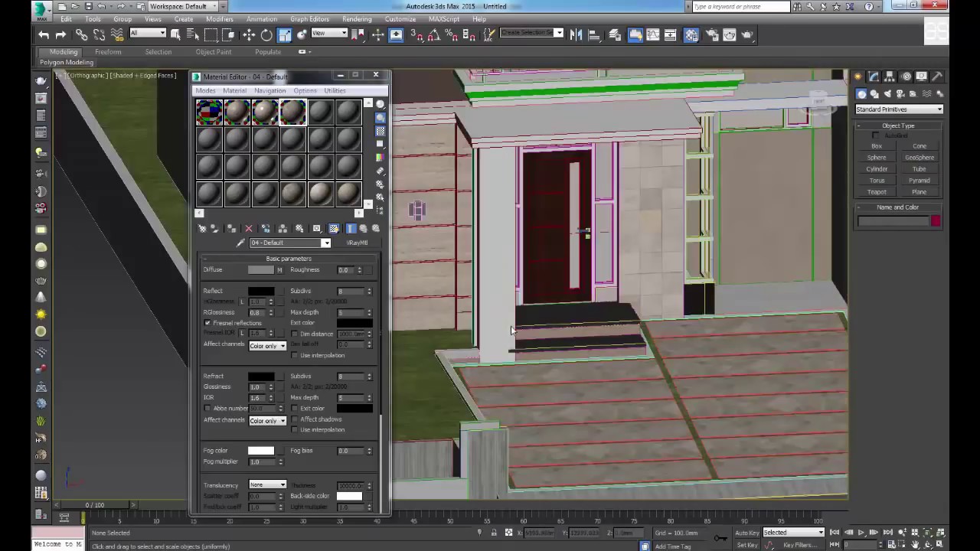Switch to the Object Paint ribbon tab
Screen dimensions: 980x551
pos(213,52)
